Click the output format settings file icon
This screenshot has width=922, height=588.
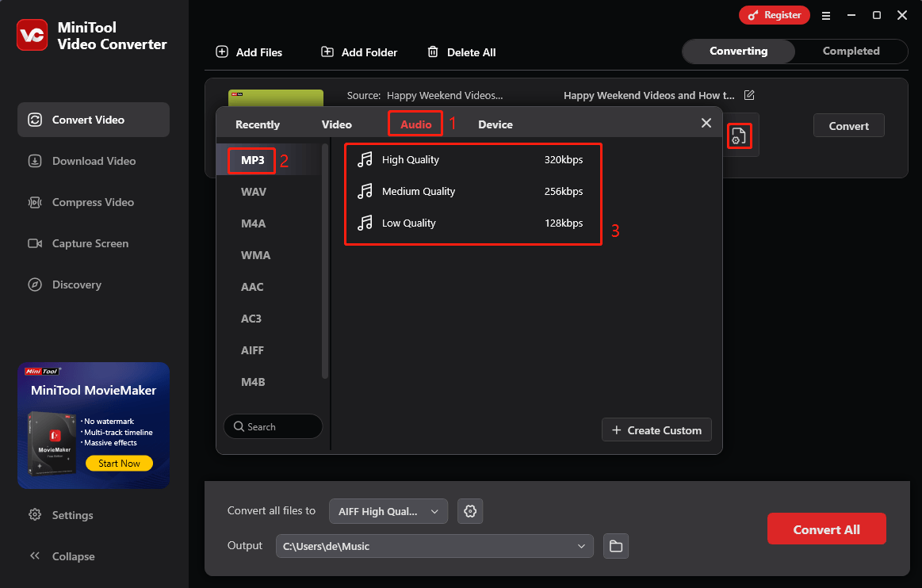pyautogui.click(x=739, y=136)
